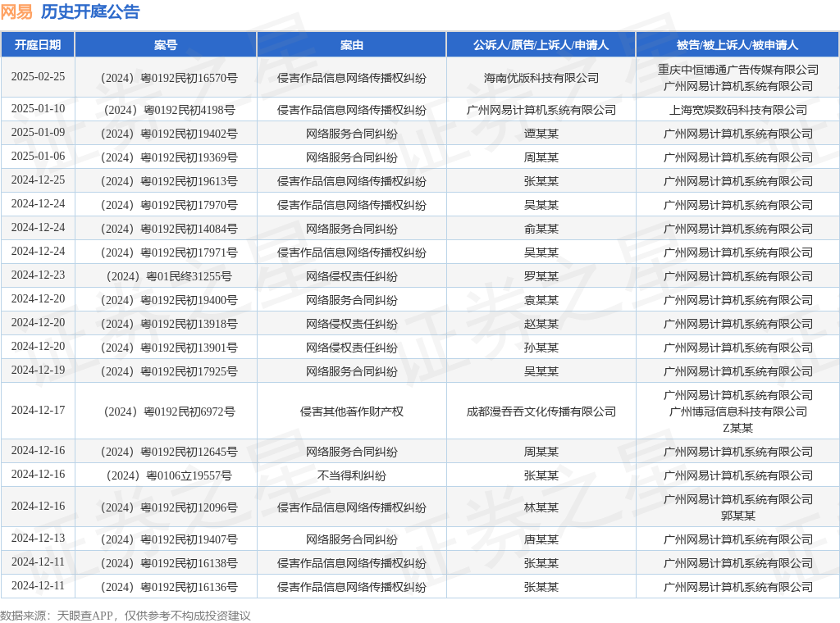Select date cell 2025-01-09
This screenshot has height=623, width=840.
[38, 132]
